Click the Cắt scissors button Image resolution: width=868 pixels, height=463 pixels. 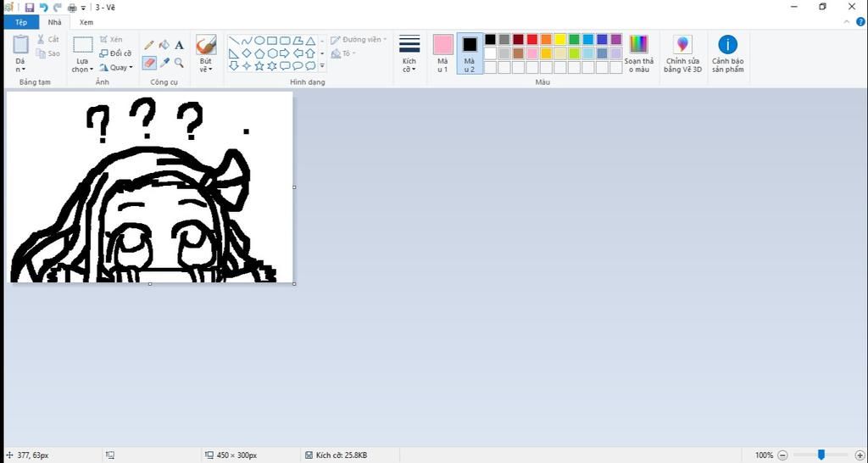point(47,39)
